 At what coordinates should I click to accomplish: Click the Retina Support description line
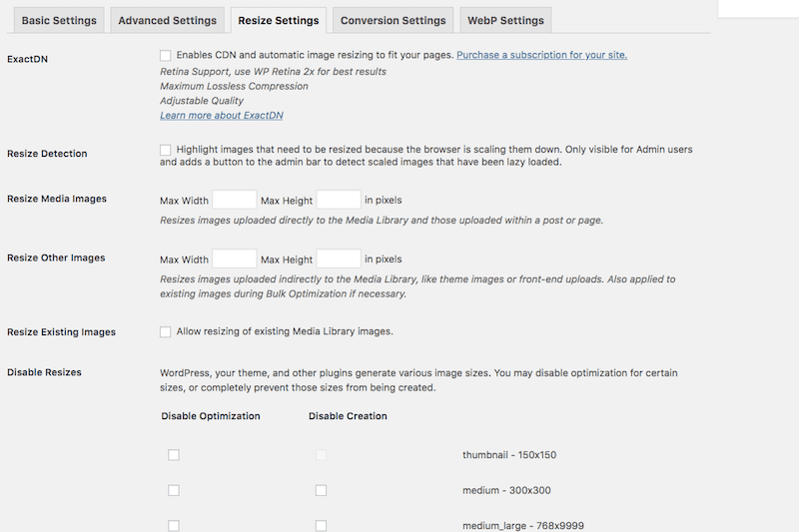click(x=273, y=72)
